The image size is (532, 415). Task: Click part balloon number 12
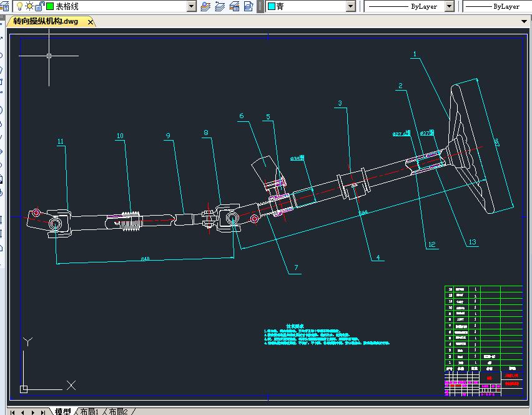431,244
